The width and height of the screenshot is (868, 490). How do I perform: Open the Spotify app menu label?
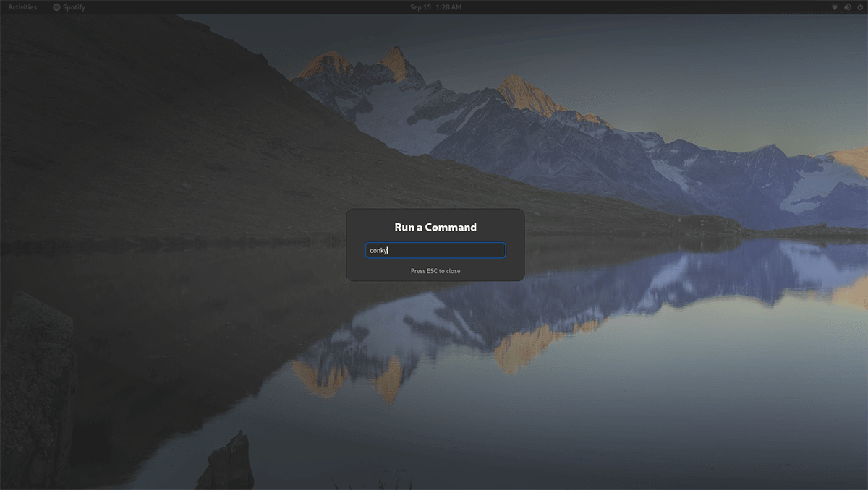(x=74, y=7)
